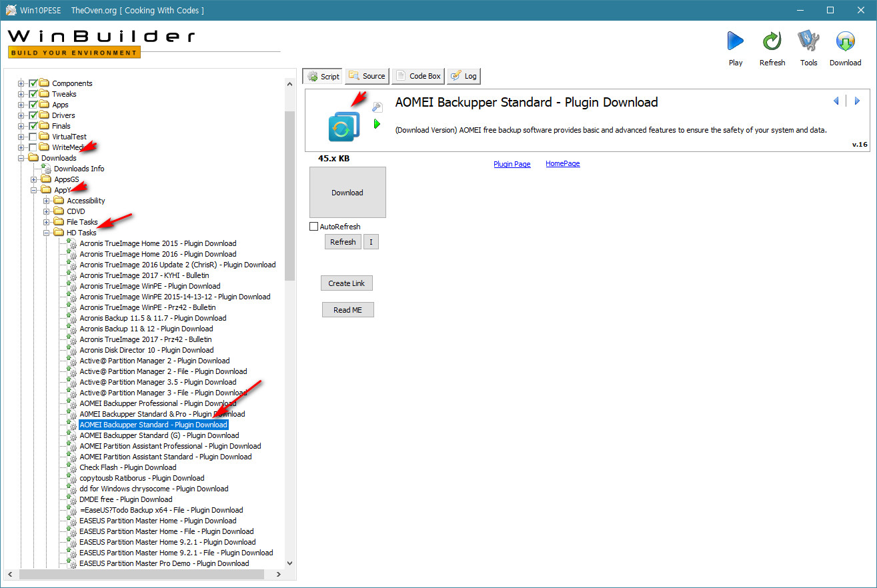
Task: Click the tree scrollbar down arrow
Action: pyautogui.click(x=289, y=563)
